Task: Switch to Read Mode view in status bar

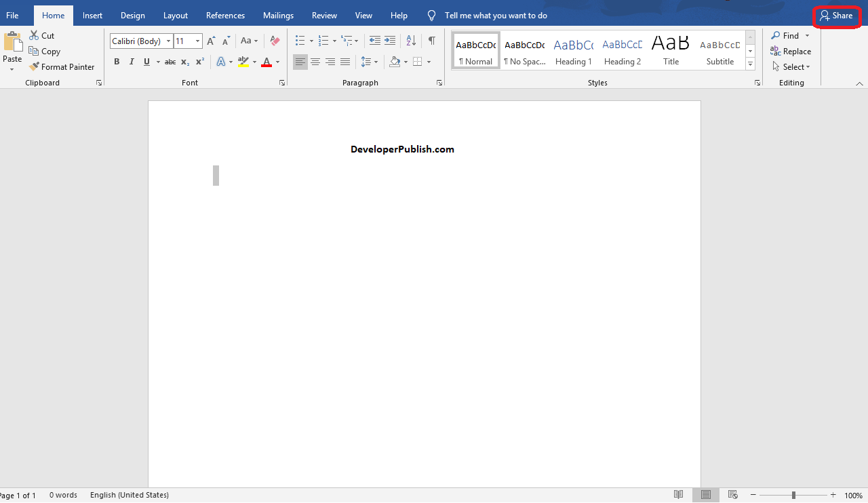Action: (678, 495)
